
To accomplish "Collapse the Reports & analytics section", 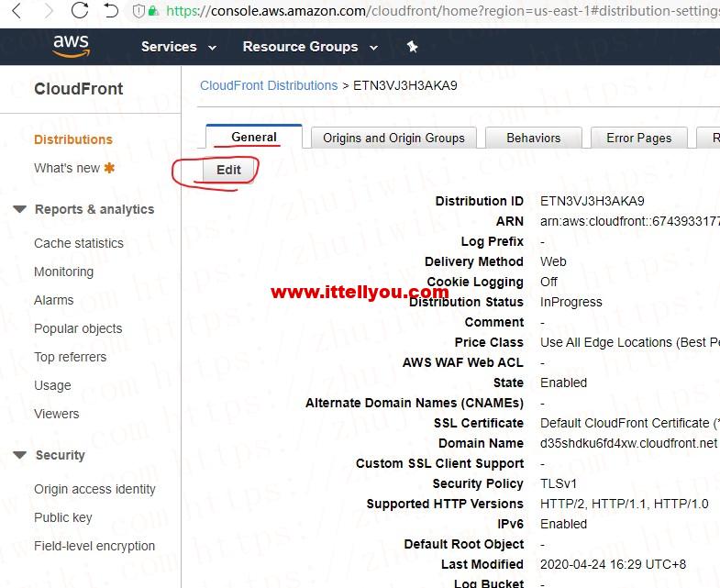I will pyautogui.click(x=20, y=209).
